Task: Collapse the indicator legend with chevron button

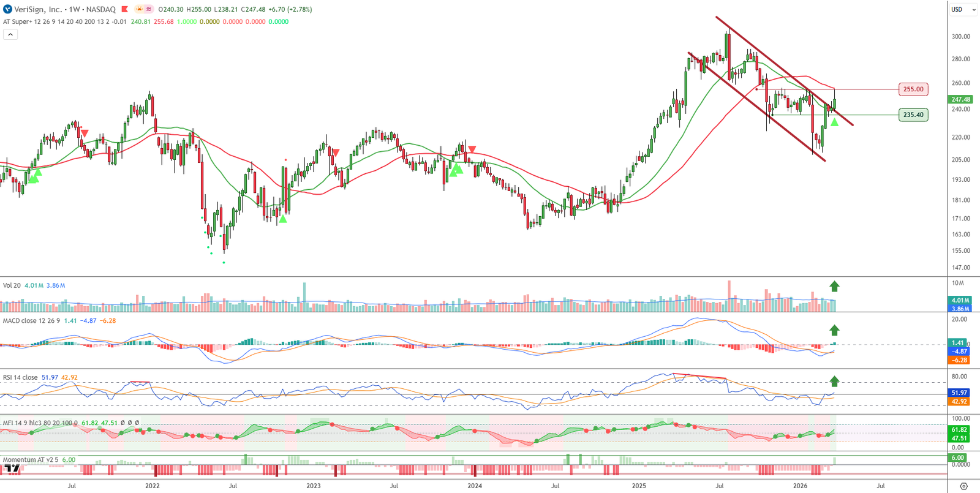Action: (x=10, y=35)
